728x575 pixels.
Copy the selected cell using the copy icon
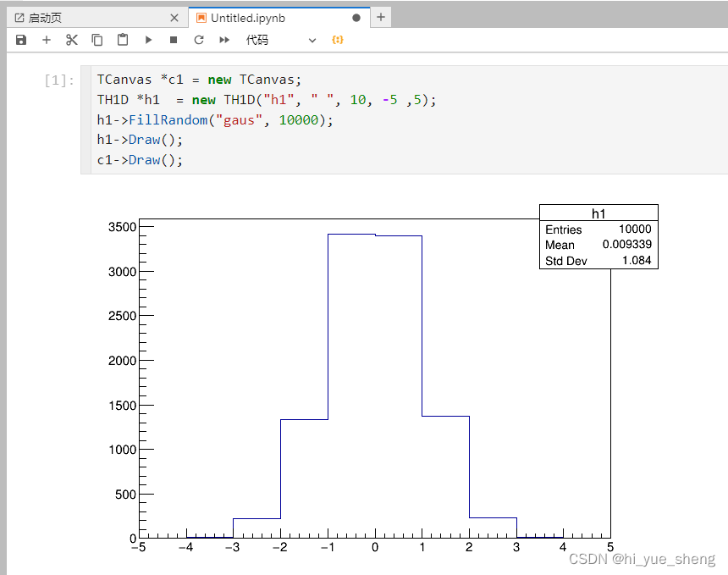pos(96,39)
